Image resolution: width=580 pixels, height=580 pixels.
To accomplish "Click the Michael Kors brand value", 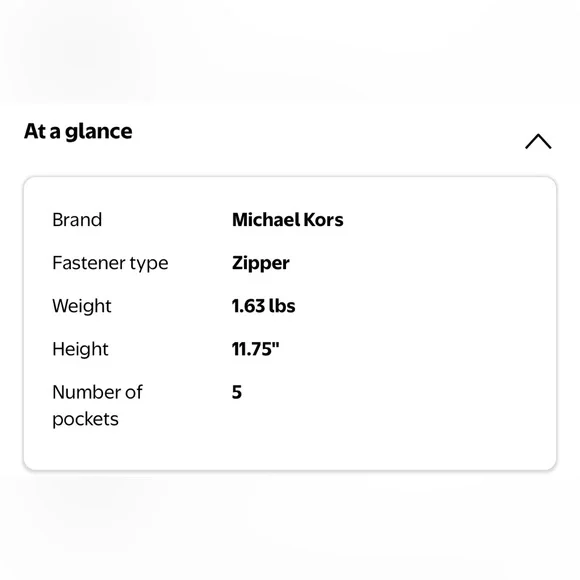I will 287,220.
